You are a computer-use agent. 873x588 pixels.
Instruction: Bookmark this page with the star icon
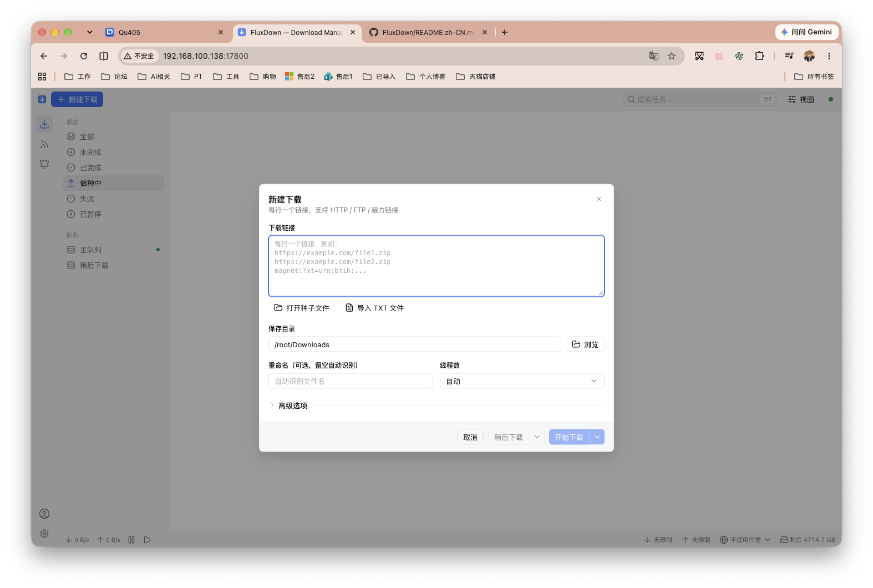pyautogui.click(x=672, y=56)
